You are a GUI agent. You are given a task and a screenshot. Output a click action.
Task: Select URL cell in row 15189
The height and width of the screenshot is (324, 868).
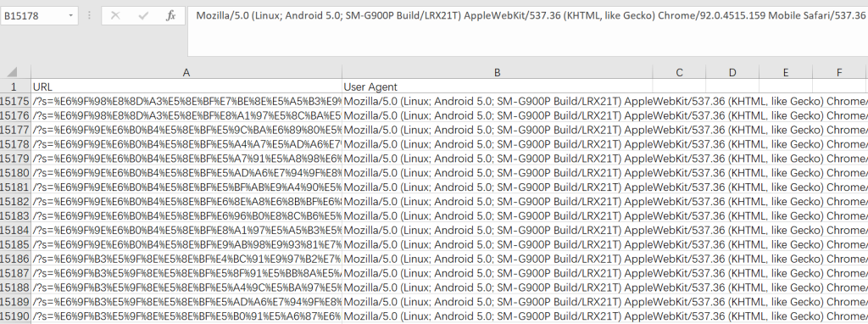[186, 302]
